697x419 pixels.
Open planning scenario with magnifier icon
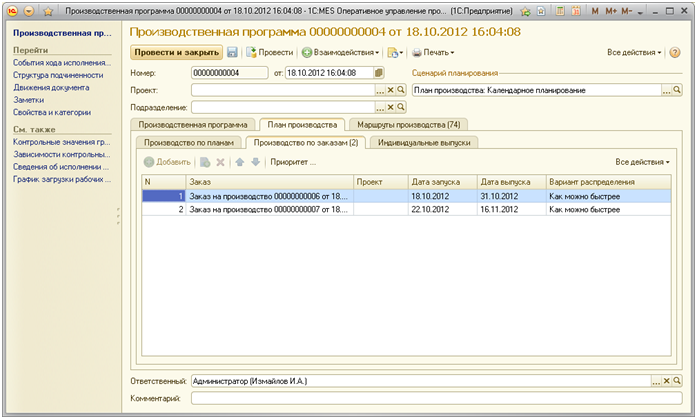click(x=677, y=90)
